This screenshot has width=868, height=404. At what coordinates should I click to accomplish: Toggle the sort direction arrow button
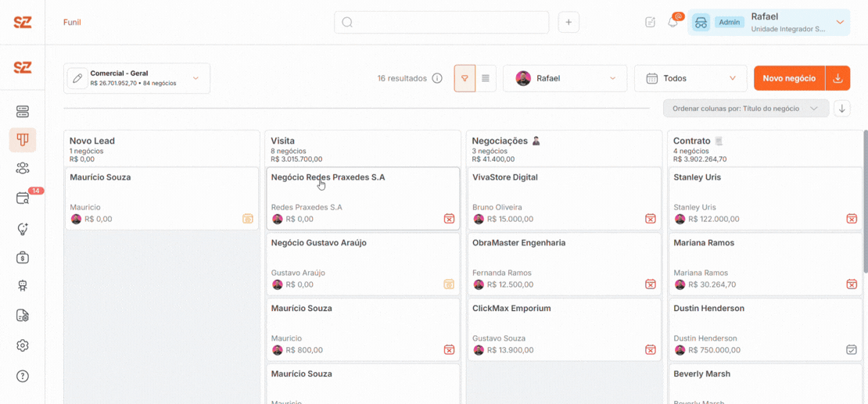click(x=842, y=109)
